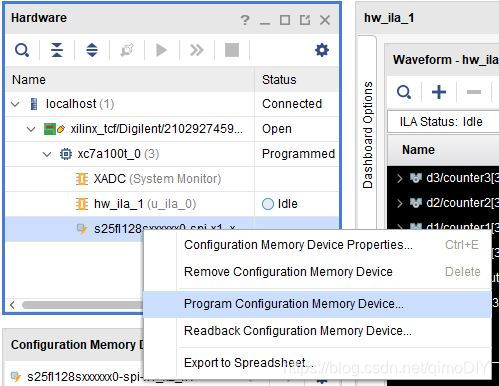Click waveform search icon

point(404,92)
